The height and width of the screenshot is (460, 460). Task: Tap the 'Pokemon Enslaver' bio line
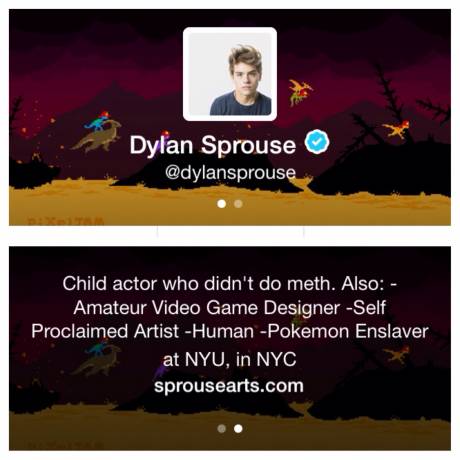pyautogui.click(x=348, y=331)
